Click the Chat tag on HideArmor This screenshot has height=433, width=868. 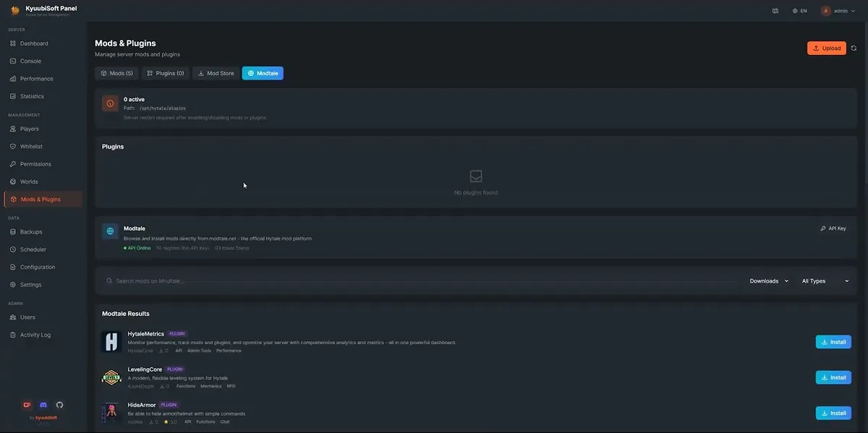tap(225, 421)
